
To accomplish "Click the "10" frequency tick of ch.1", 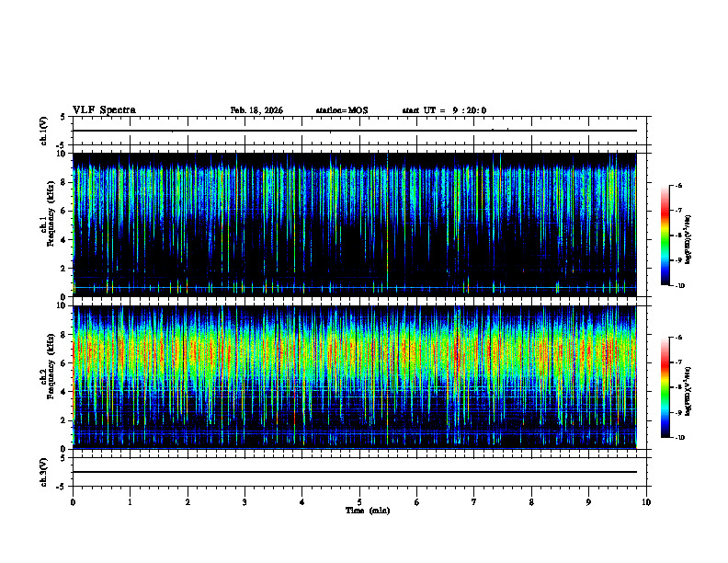I will (x=62, y=154).
